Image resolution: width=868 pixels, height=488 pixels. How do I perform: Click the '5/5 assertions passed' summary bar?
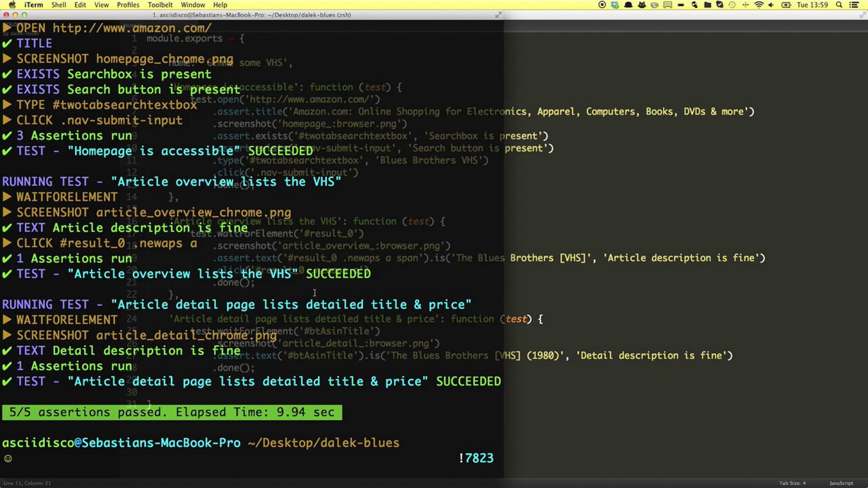point(172,412)
